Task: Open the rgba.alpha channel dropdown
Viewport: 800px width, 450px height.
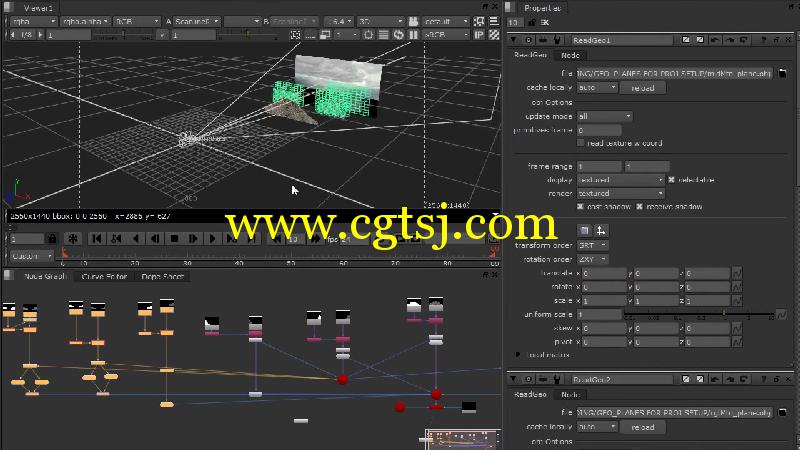Action: point(85,21)
